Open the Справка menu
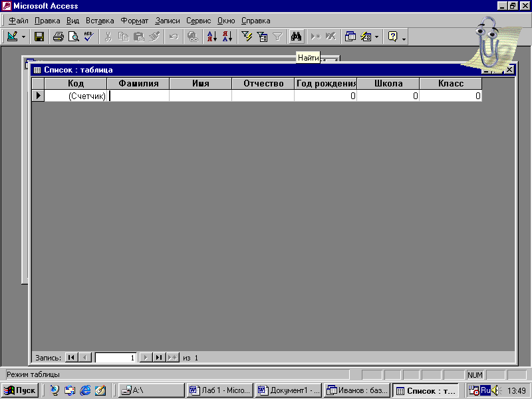 pyautogui.click(x=256, y=21)
